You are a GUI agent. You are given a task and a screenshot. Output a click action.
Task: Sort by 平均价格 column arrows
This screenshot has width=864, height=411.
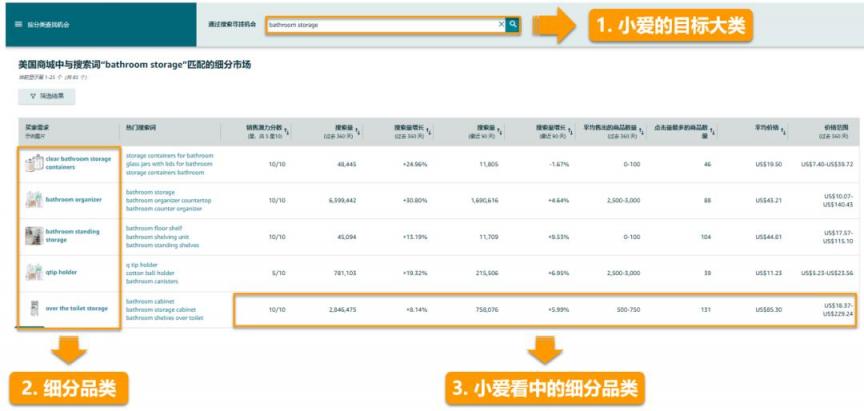pos(784,131)
